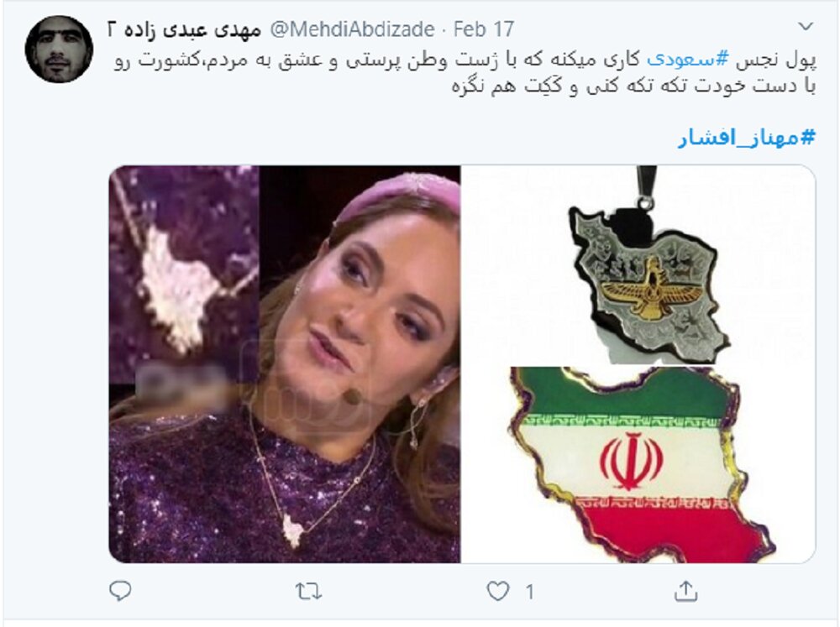
Task: Open the #مهناز_افشار hashtag
Action: (747, 138)
